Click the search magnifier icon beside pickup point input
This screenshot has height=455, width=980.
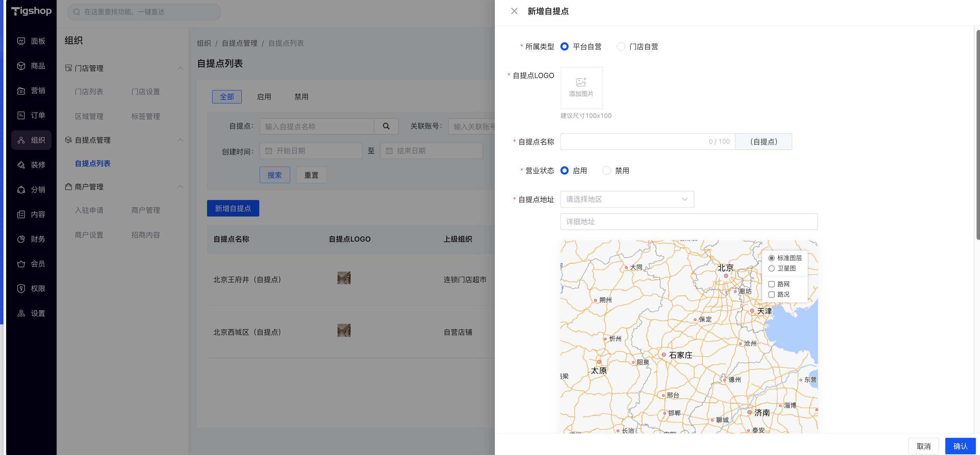coord(386,126)
